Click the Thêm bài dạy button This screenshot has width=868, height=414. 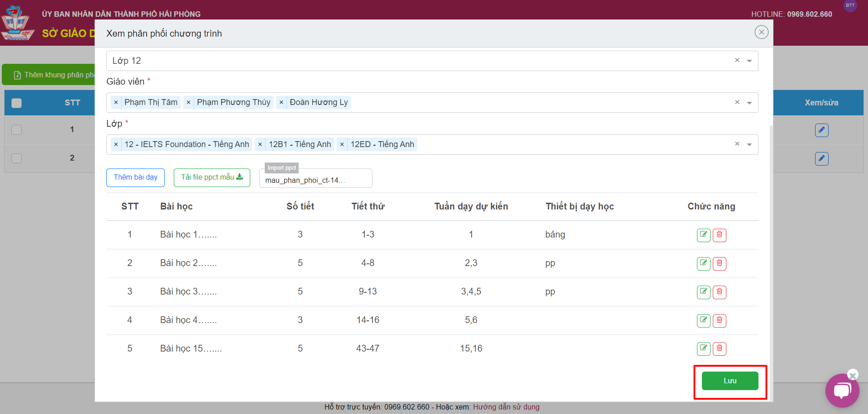coord(135,177)
